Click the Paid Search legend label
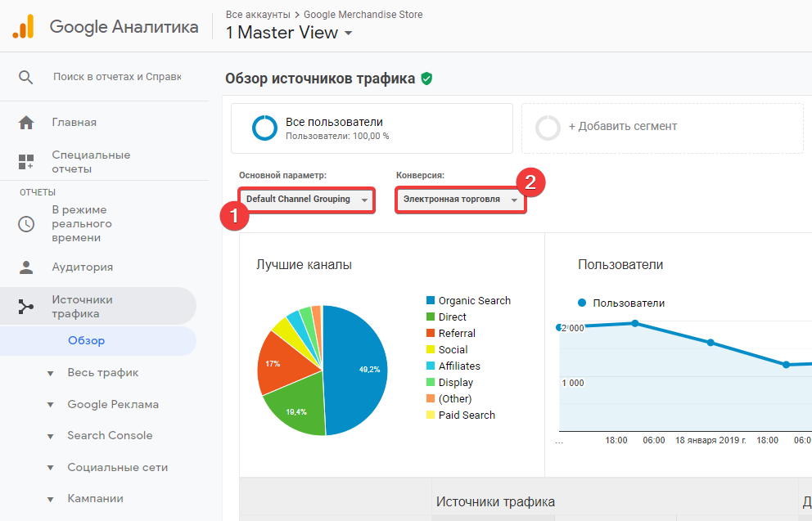The image size is (812, 521). (x=467, y=415)
